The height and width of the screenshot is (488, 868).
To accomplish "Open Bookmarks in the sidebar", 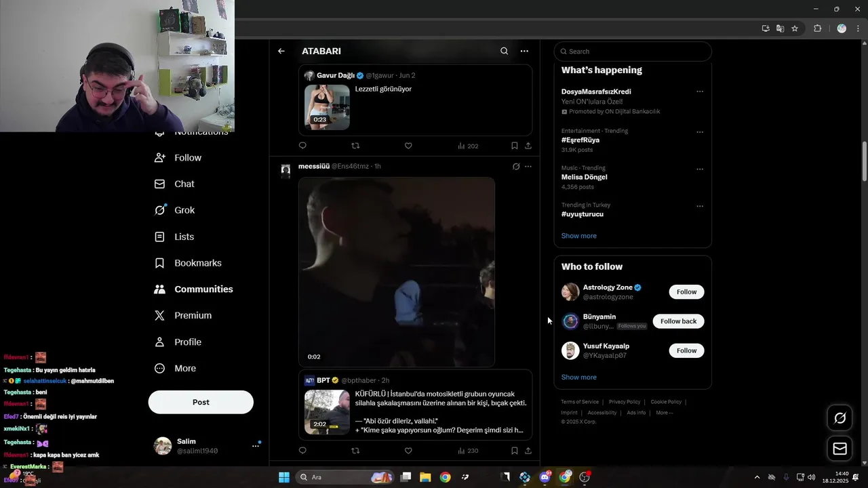I will (x=189, y=263).
